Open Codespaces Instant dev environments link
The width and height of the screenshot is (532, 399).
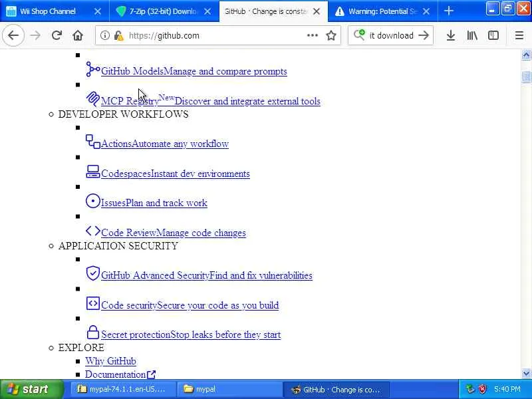pos(176,174)
